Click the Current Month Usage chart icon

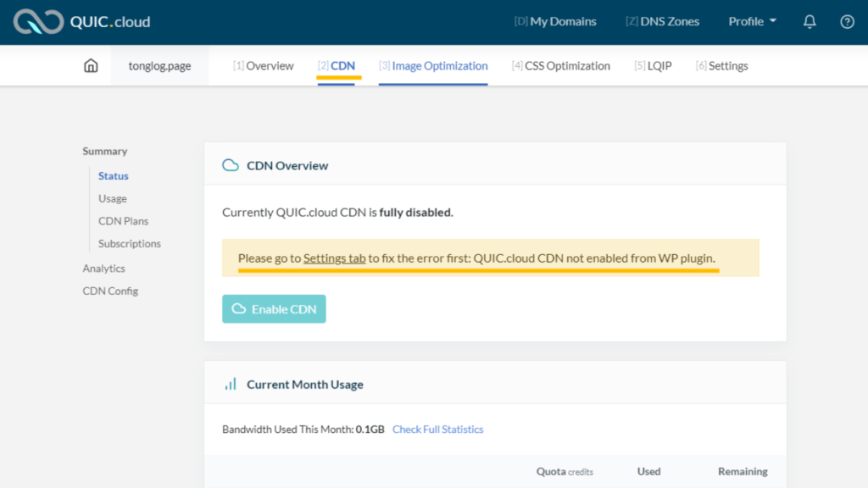(231, 384)
